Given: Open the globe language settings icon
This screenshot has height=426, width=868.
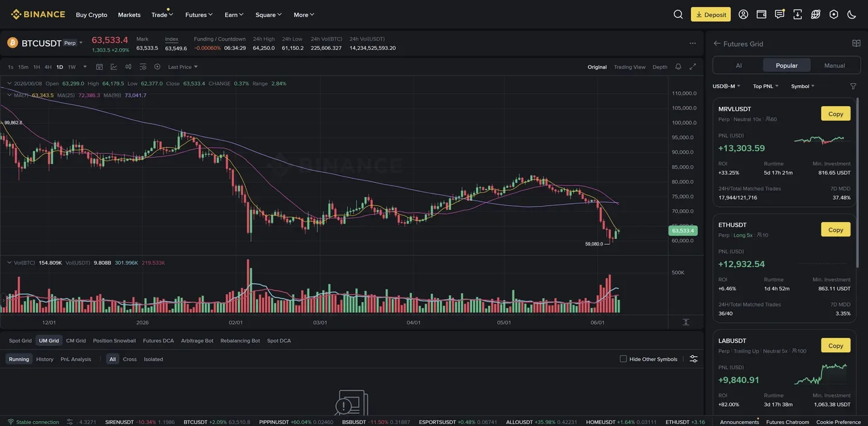Looking at the screenshot, I should pos(816,14).
